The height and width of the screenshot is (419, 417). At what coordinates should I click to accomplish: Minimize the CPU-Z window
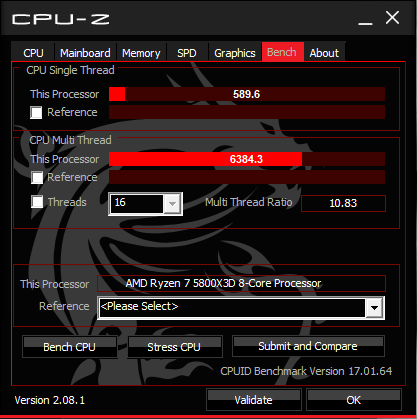click(x=365, y=19)
